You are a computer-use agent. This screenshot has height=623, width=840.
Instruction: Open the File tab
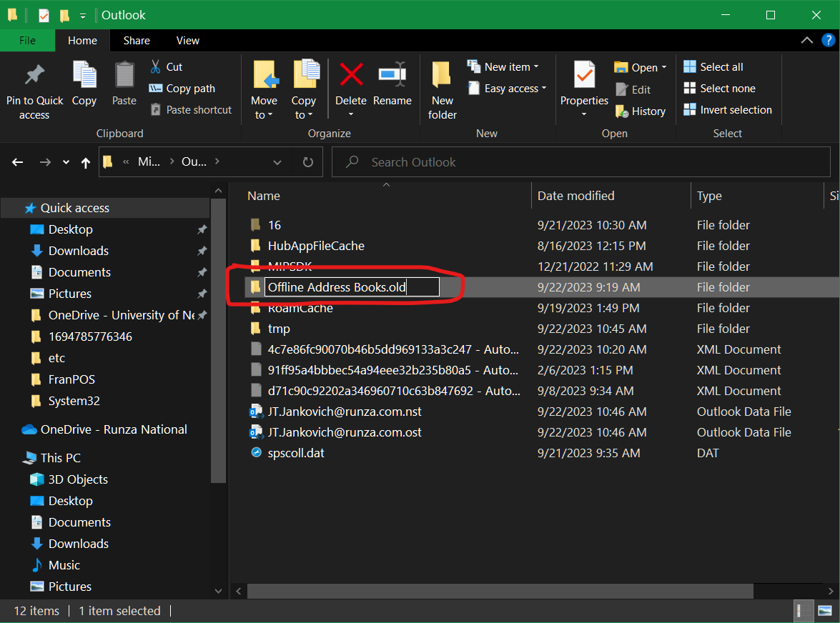pos(27,41)
